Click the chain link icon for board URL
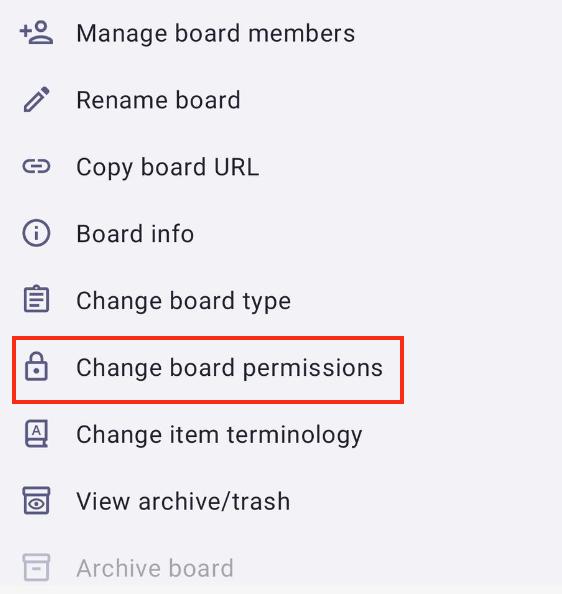This screenshot has width=562, height=594. click(x=36, y=166)
